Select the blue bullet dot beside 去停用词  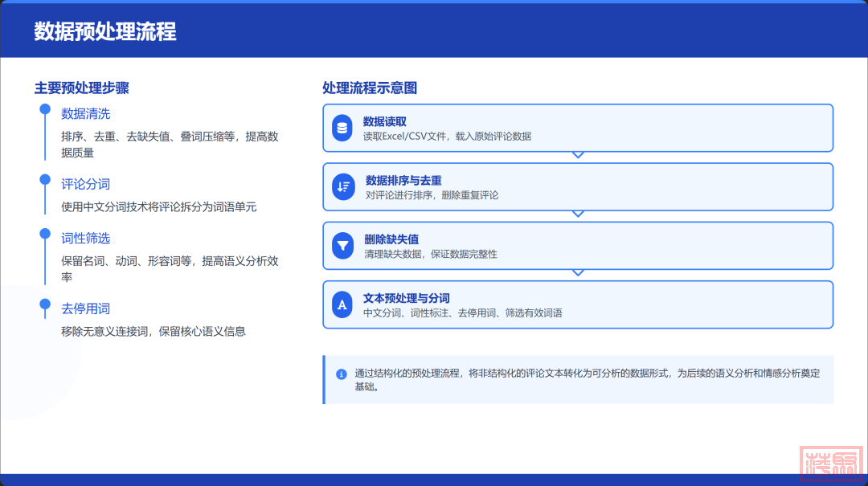click(45, 304)
